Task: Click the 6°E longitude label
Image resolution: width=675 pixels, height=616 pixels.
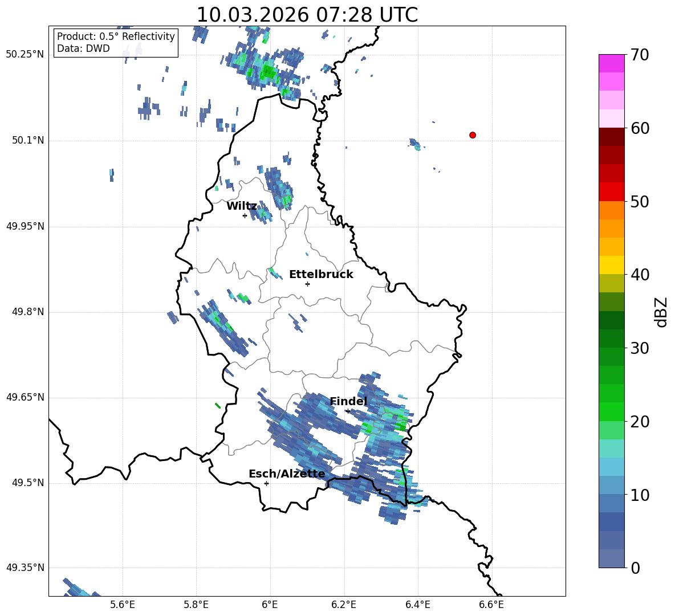Action: click(x=270, y=605)
